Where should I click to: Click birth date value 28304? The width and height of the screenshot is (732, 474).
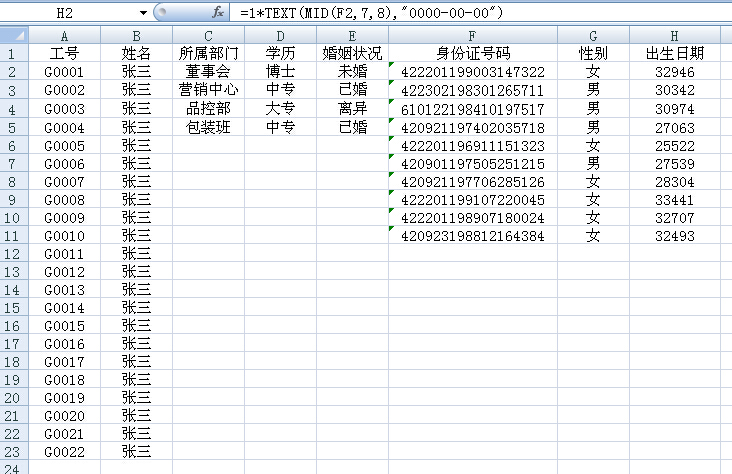point(675,182)
